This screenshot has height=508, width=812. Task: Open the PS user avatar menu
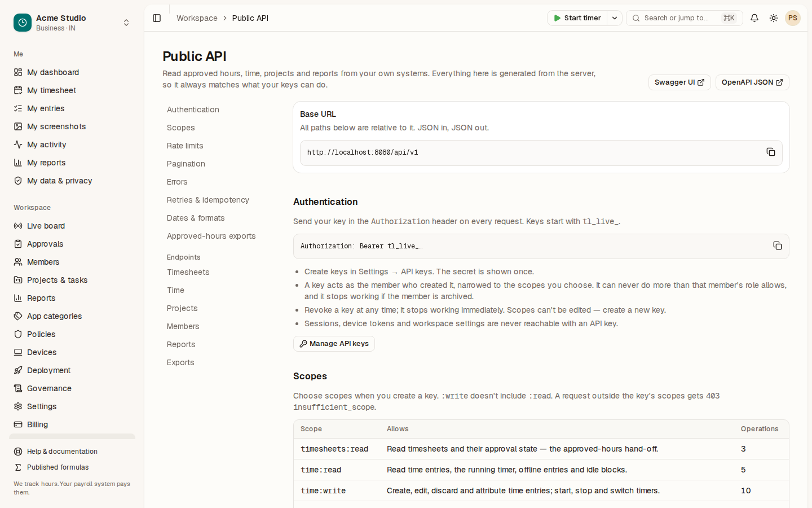point(793,18)
